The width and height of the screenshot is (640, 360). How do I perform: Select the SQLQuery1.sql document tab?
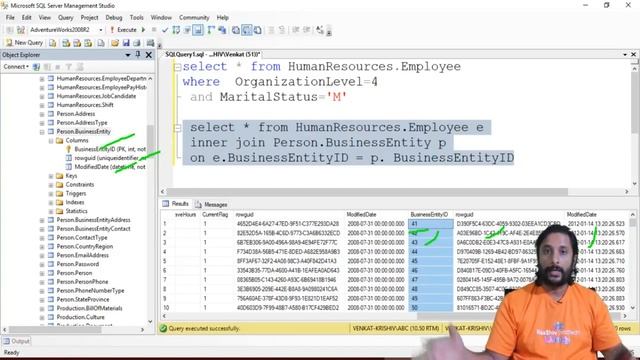point(212,54)
